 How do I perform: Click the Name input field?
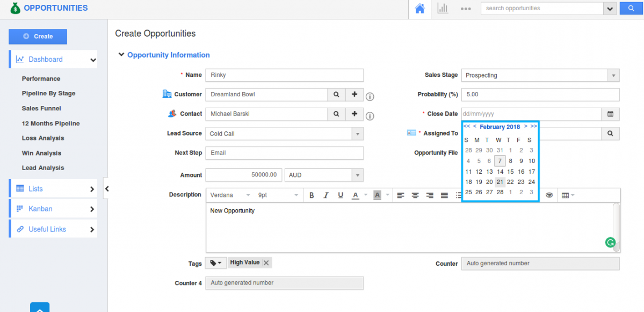click(x=284, y=75)
